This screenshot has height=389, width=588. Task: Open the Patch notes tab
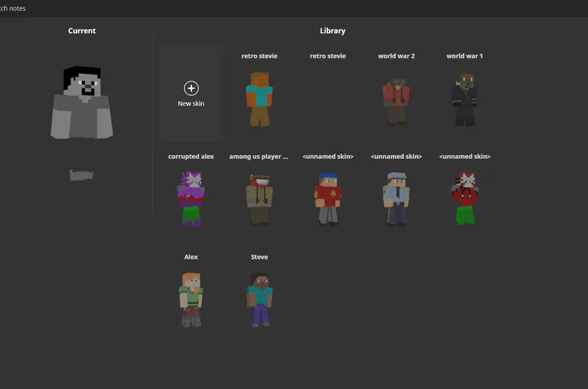tap(13, 8)
